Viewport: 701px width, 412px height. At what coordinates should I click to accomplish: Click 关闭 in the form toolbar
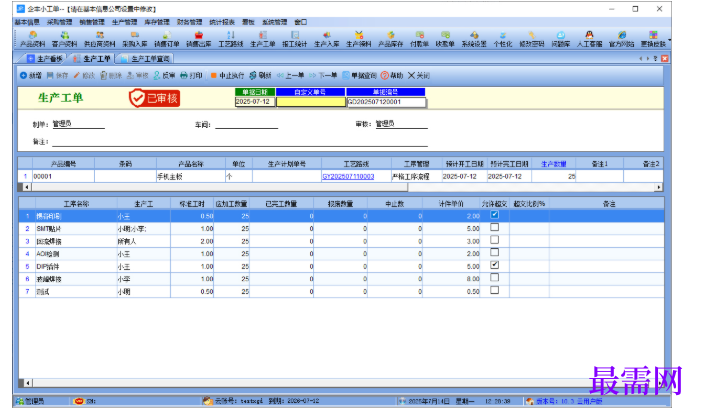(419, 76)
